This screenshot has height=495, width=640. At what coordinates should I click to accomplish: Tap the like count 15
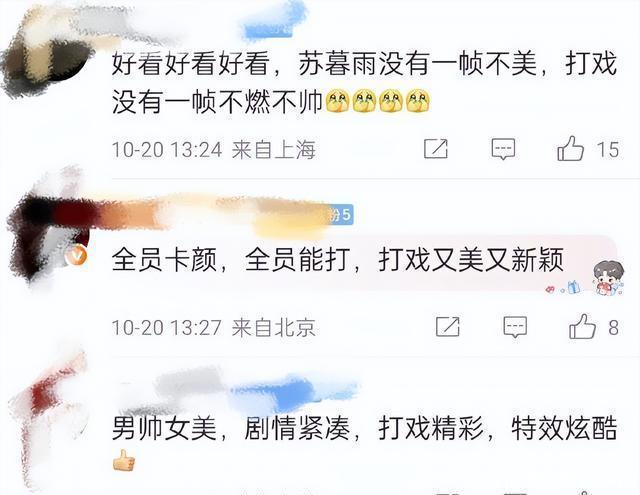[x=608, y=149]
